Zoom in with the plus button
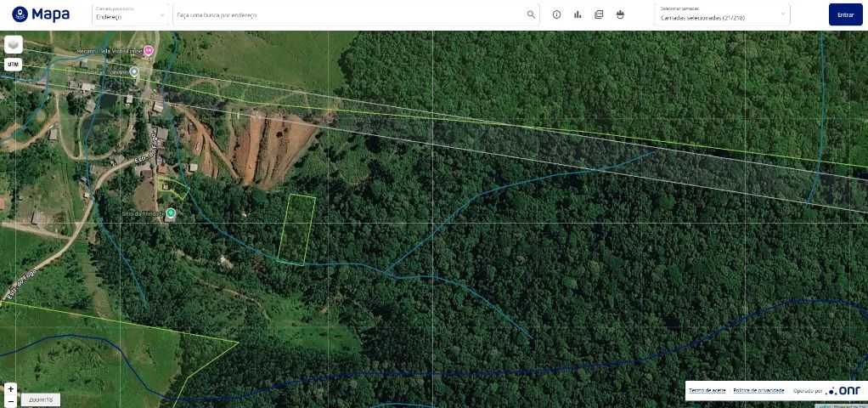868x408 pixels. pos(10,389)
